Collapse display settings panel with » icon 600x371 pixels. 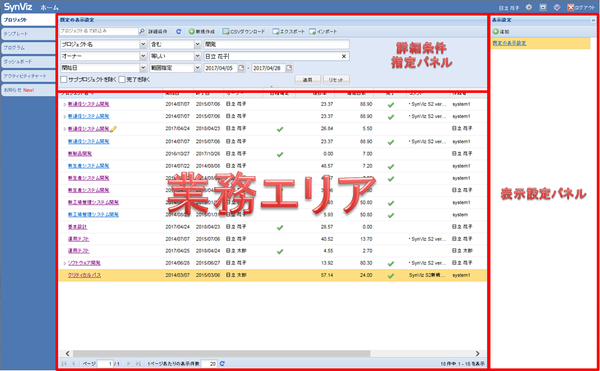click(x=593, y=20)
